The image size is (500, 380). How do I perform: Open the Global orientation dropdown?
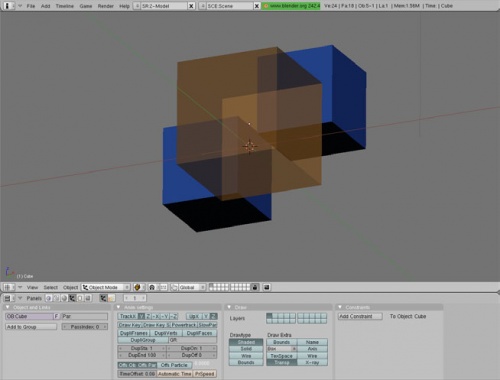192,287
